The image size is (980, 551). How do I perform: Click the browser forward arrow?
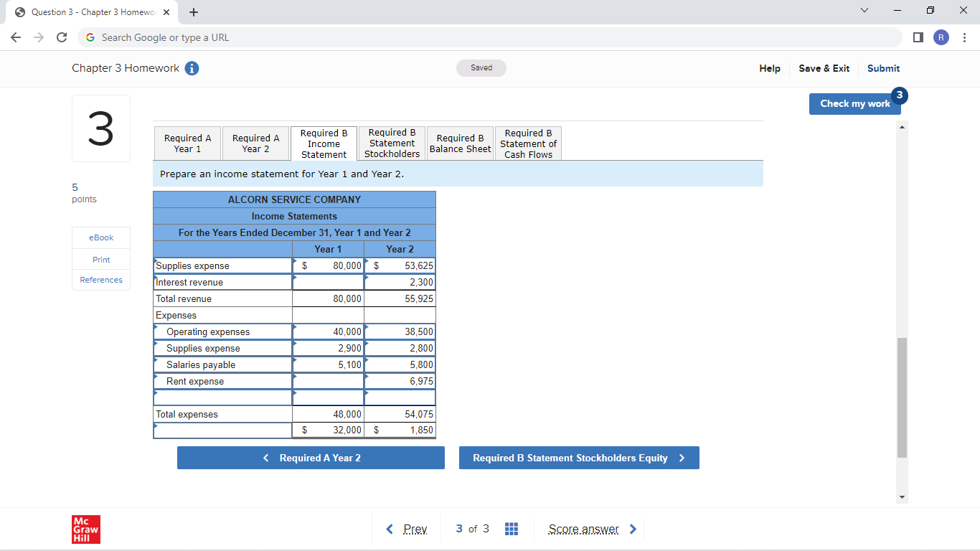pos(39,37)
